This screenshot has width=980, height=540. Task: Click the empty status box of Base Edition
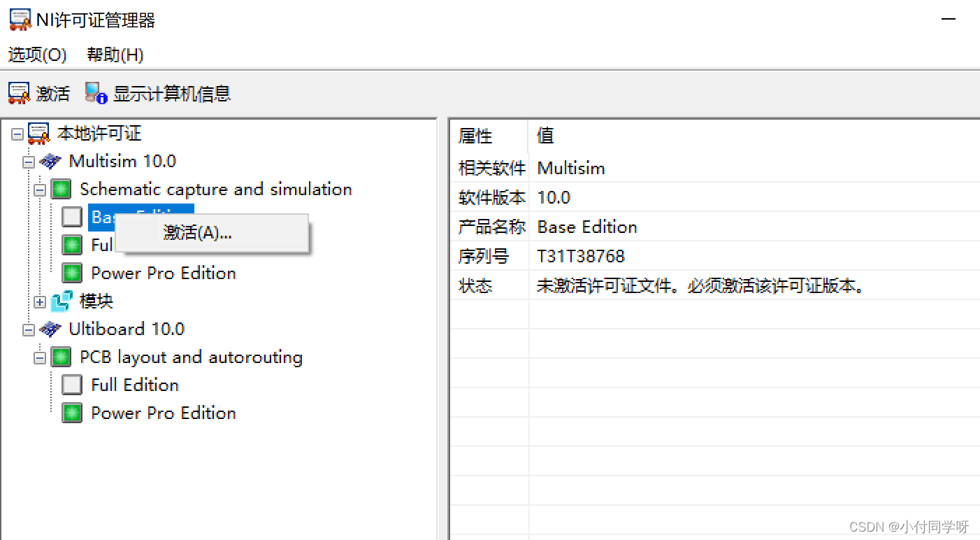[72, 217]
